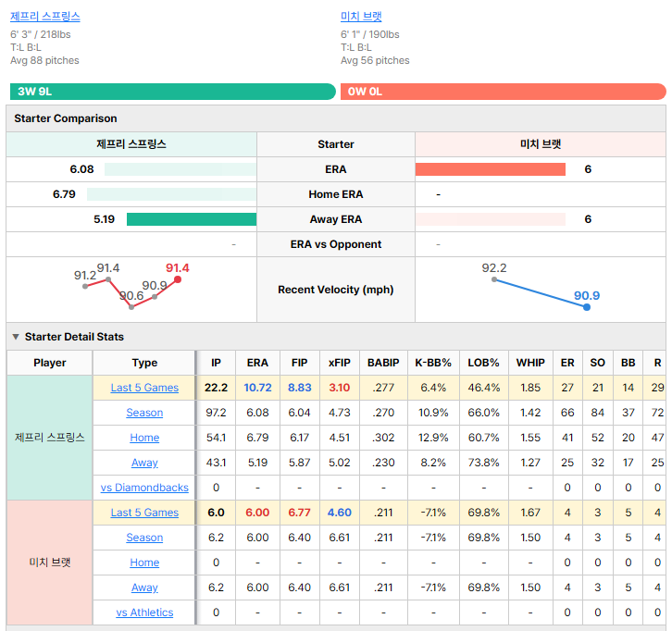672x631 pixels.
Task: Click the 1.67 WHIP value
Action: pos(530,513)
